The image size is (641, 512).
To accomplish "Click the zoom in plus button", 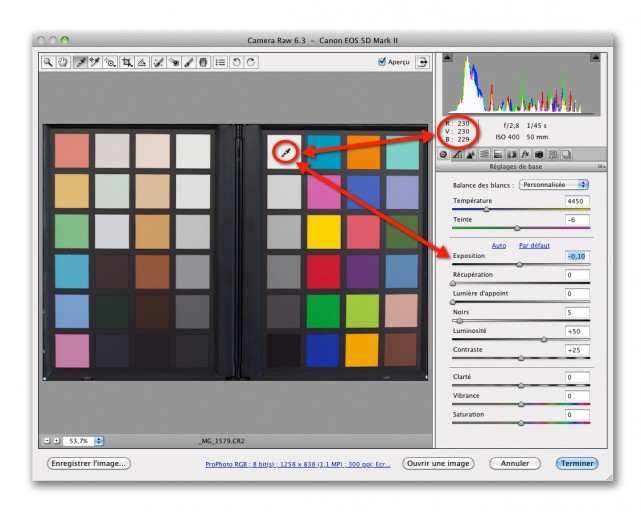I will 56,441.
